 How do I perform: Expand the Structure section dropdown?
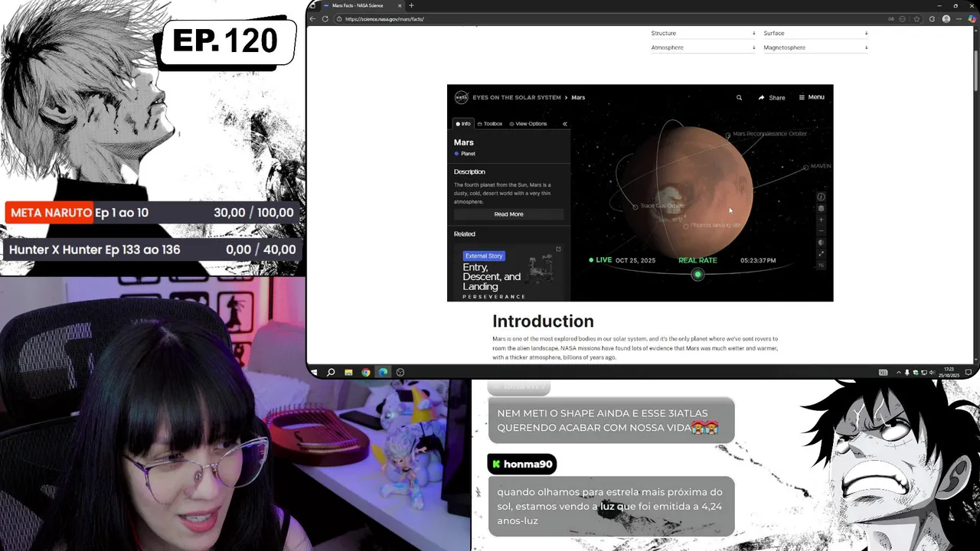click(703, 34)
